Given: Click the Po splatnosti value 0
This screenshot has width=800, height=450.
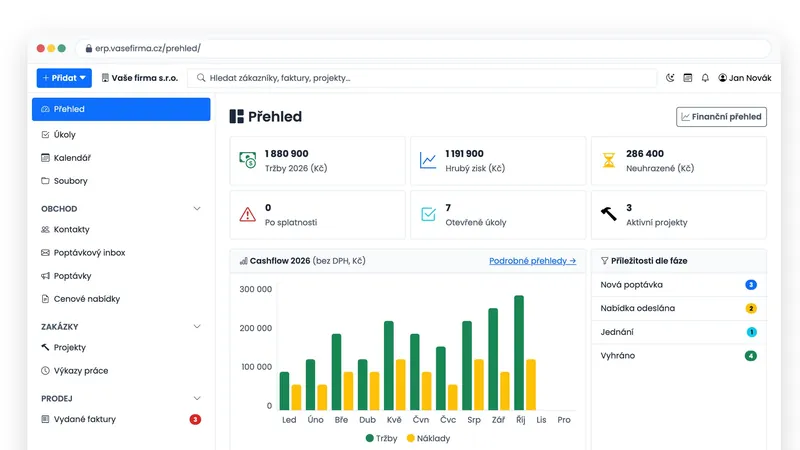Looking at the screenshot, I should (268, 208).
